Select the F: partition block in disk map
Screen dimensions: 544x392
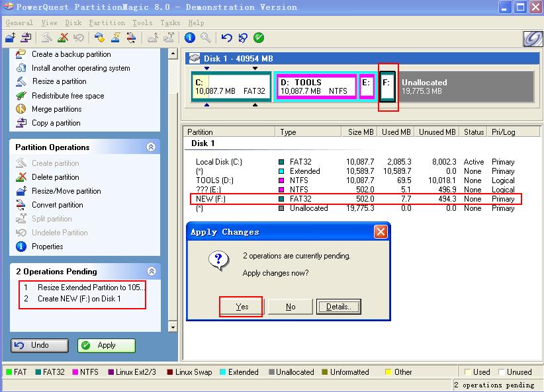388,87
